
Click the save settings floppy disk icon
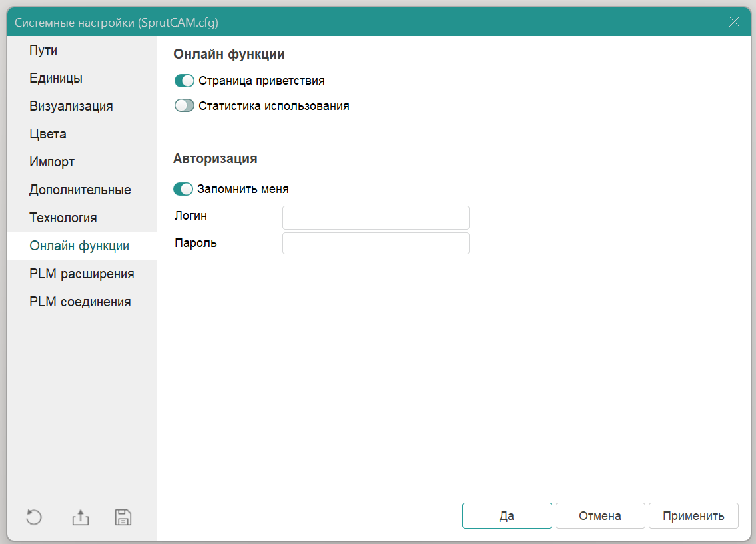click(x=123, y=517)
